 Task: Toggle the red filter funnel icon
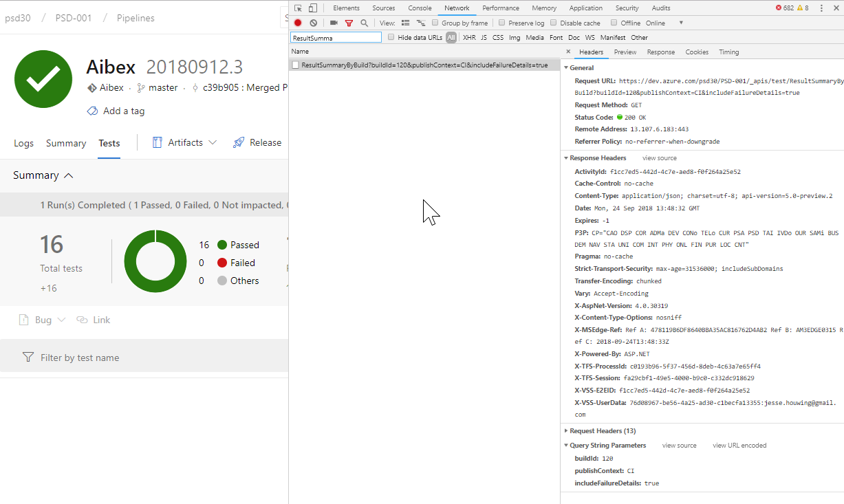[349, 23]
